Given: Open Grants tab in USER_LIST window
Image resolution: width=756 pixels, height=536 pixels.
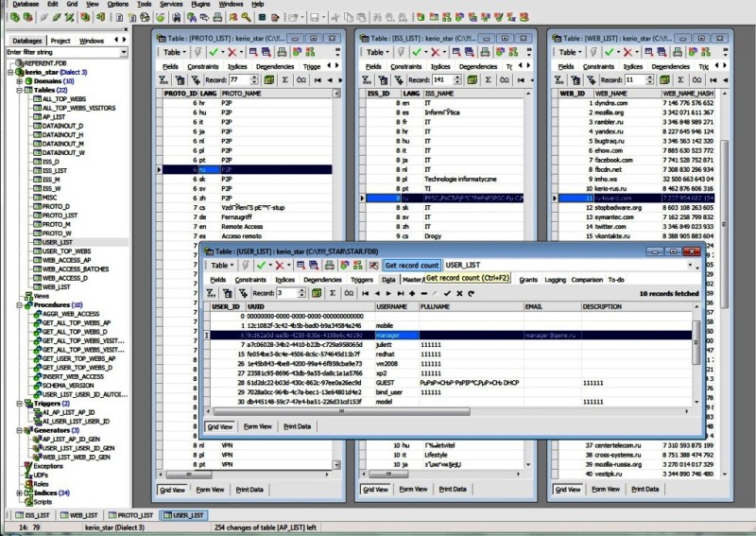Looking at the screenshot, I should point(528,279).
